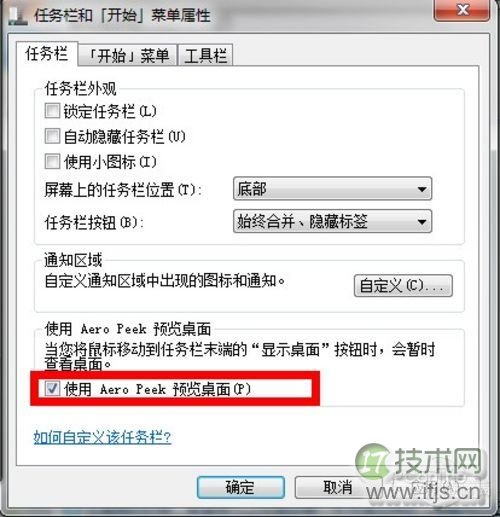Open the 屏幕上的任务栏位置 dropdown showing 底部
Viewport: 500px width, 517px height.
click(x=332, y=189)
